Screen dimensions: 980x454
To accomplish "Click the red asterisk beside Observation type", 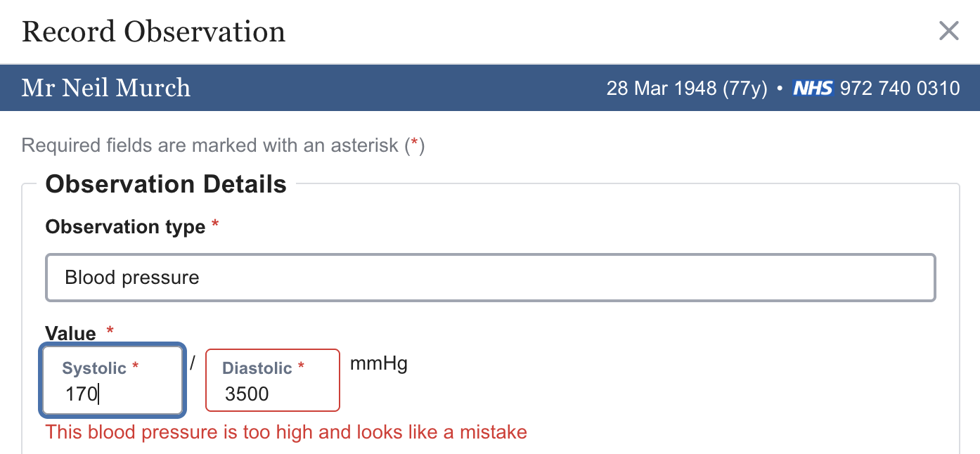I will [x=215, y=225].
